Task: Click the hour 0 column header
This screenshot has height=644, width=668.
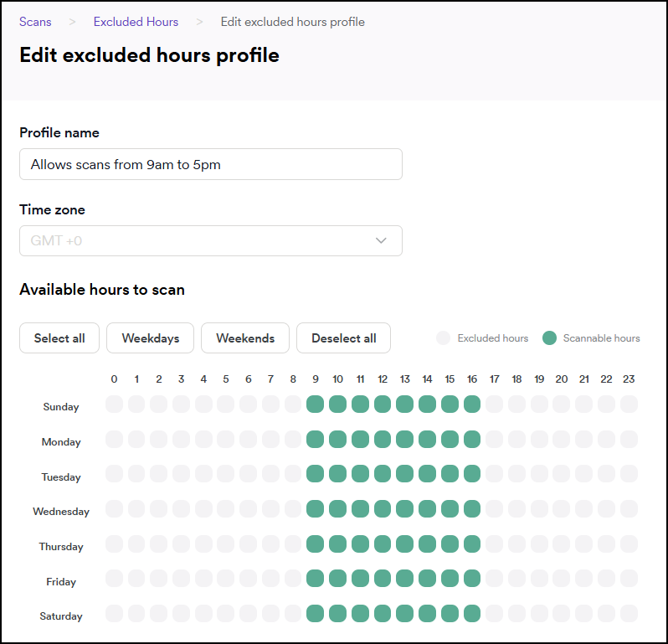Action: pyautogui.click(x=114, y=379)
